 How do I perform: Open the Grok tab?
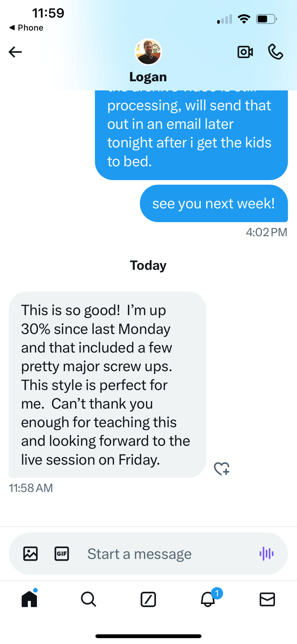tap(148, 599)
